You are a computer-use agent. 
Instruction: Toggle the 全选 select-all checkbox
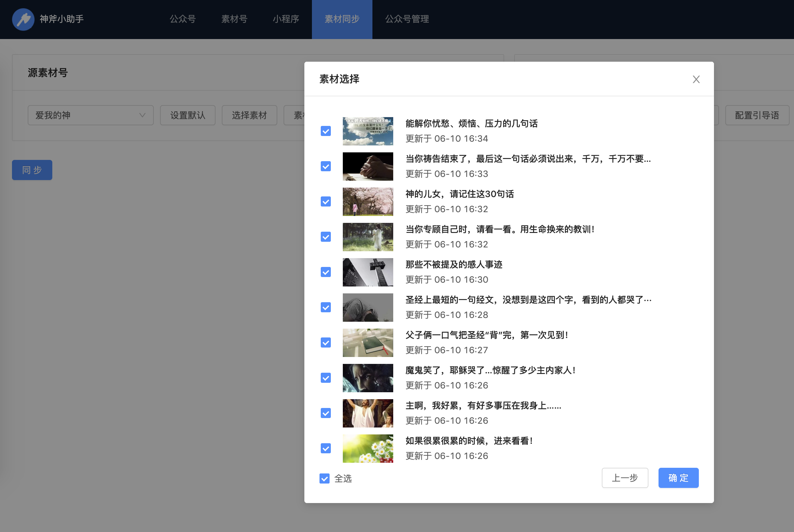tap(324, 479)
